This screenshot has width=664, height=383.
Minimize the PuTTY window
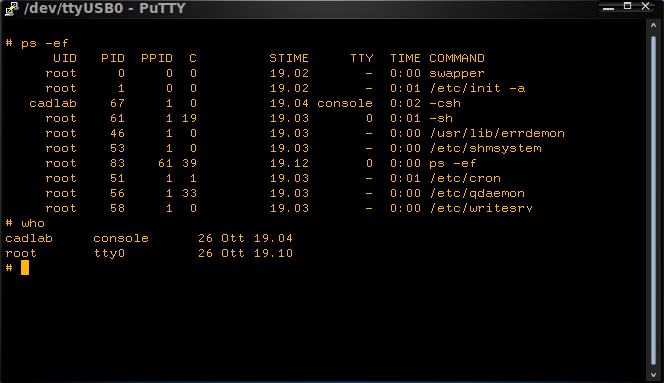609,7
